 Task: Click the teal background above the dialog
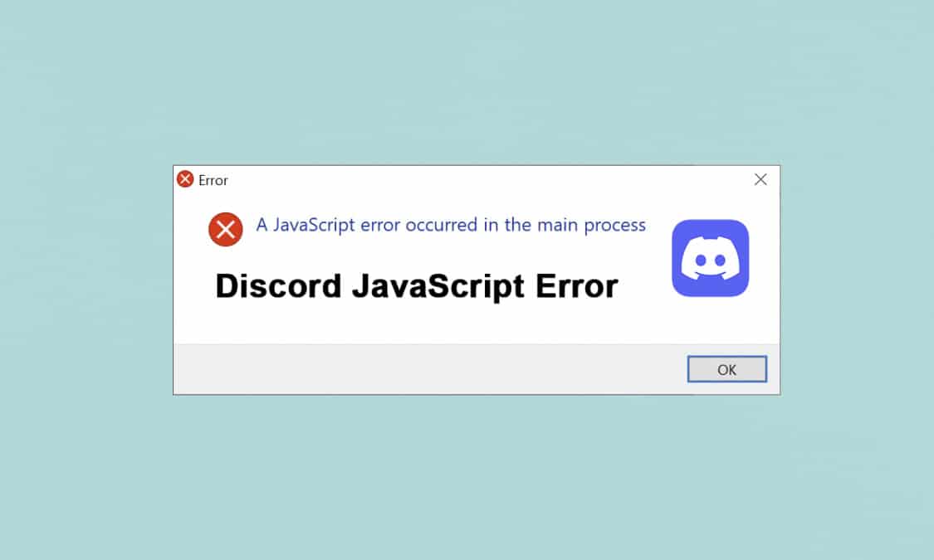[467, 82]
